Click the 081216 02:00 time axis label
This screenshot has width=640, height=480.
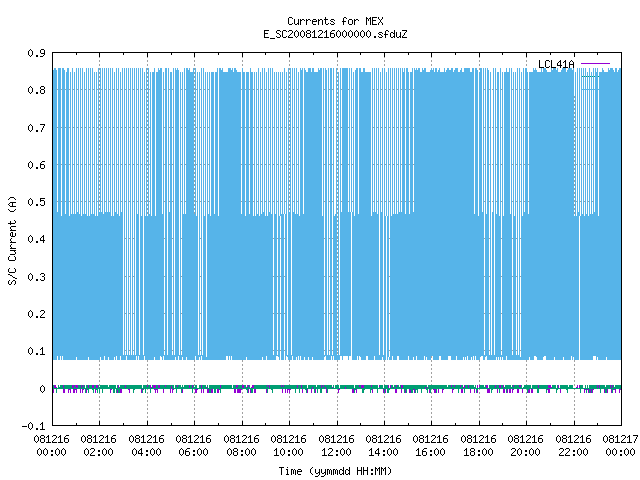click(98, 446)
